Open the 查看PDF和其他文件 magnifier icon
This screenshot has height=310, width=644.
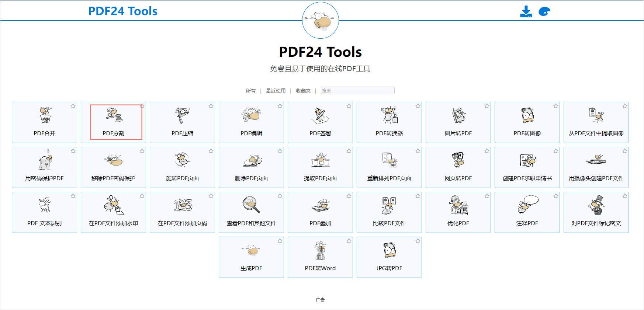251,205
